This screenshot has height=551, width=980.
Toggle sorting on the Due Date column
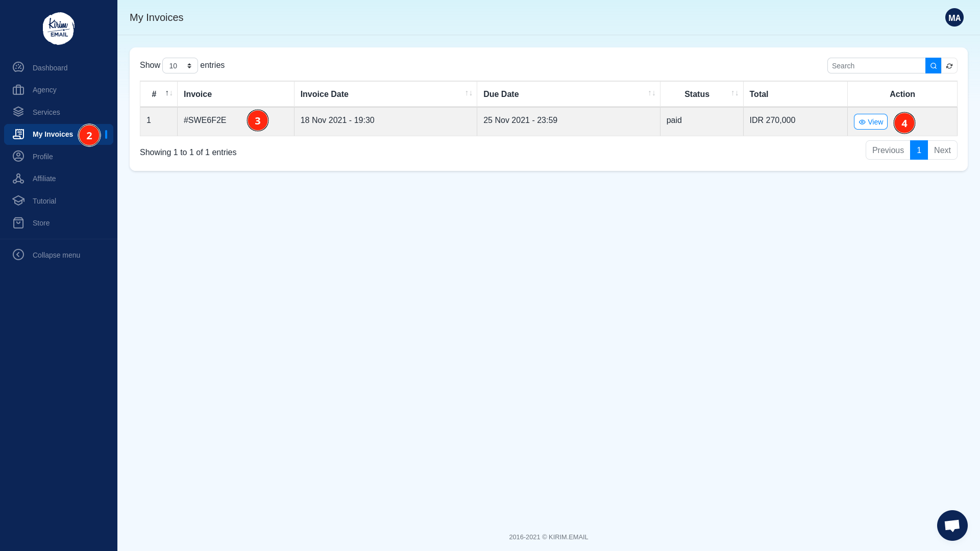(652, 94)
